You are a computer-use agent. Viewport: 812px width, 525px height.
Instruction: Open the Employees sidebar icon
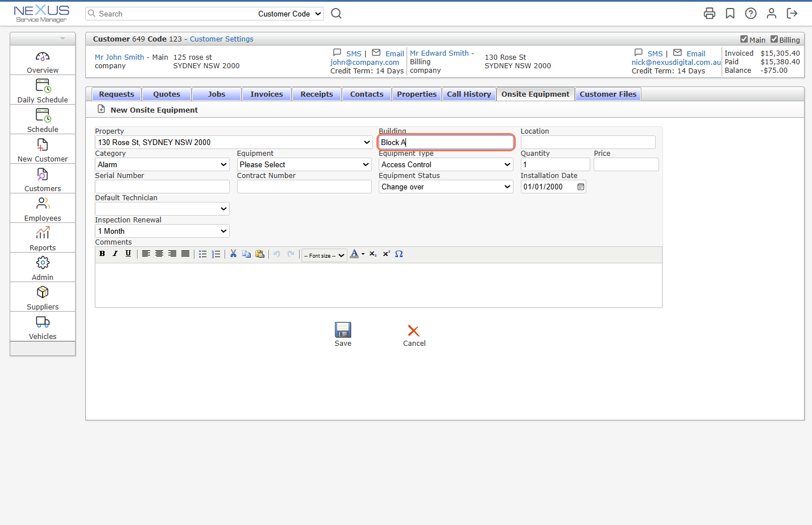coord(43,203)
